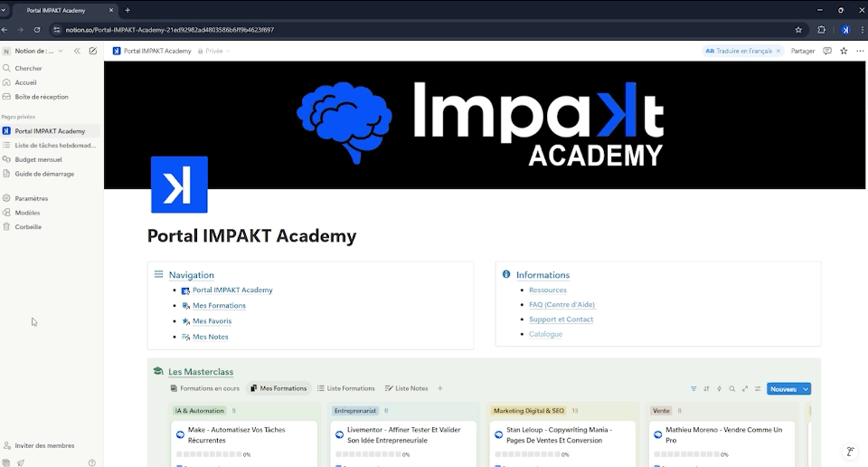Open Guide de démarrage page
The image size is (868, 467).
tap(44, 174)
